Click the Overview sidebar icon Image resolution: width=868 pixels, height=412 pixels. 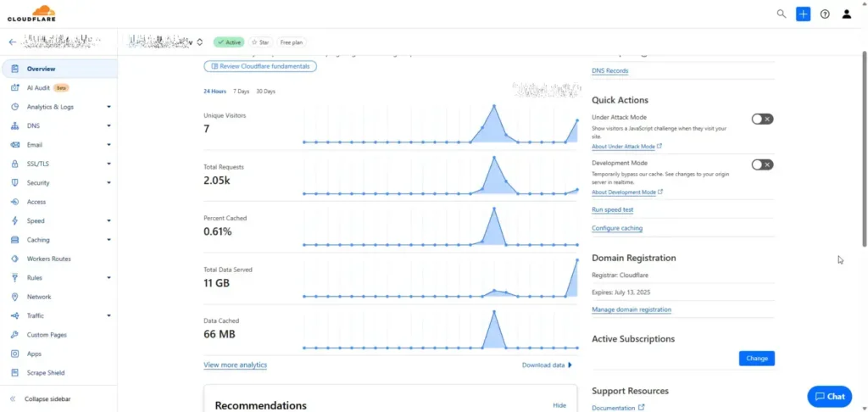(15, 69)
